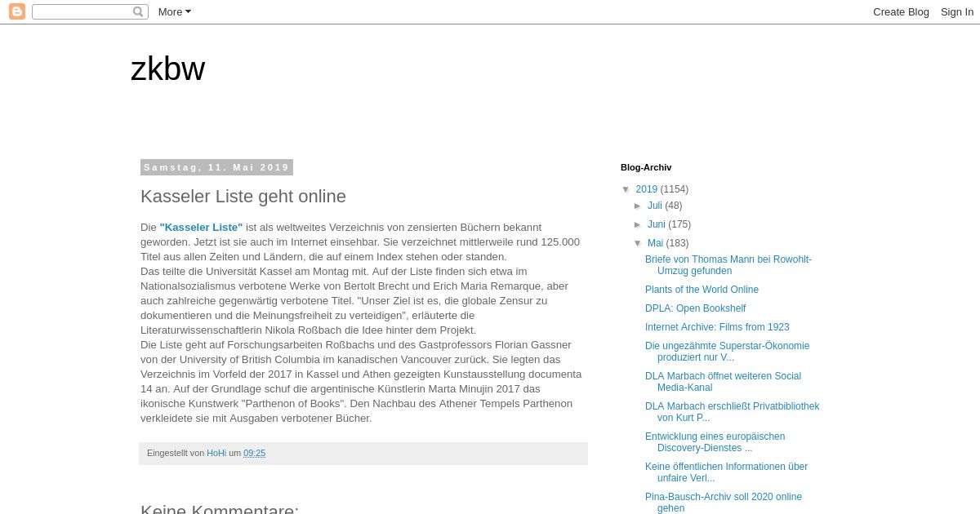Open post Plants of the World Online
The image size is (980, 514).
[x=702, y=290]
